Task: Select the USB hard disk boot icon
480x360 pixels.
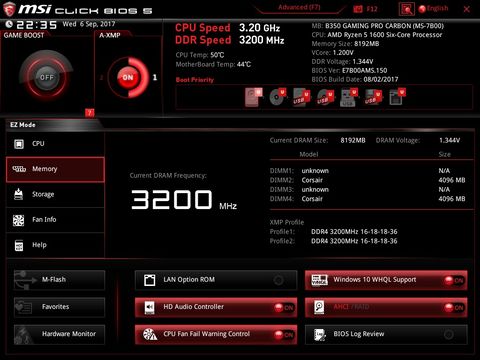Action: [x=301, y=98]
